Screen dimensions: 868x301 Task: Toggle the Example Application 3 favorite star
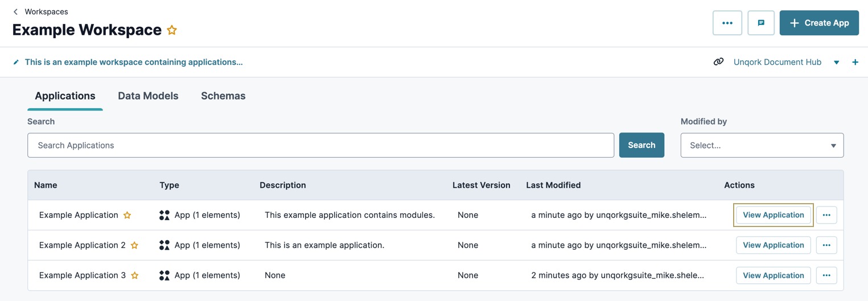point(135,275)
